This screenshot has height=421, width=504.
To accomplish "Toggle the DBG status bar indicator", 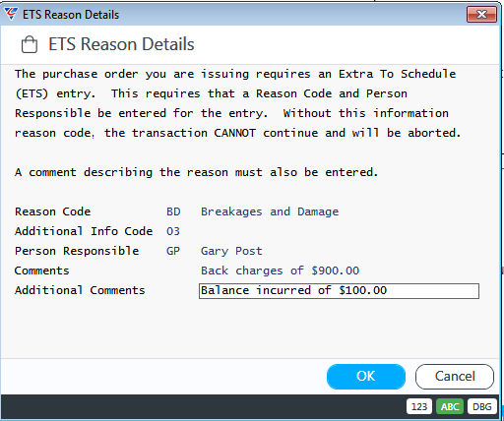I will pos(482,407).
